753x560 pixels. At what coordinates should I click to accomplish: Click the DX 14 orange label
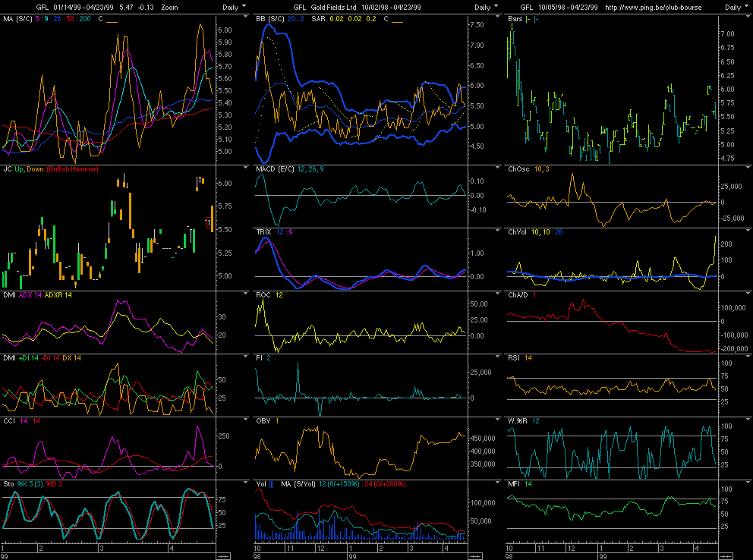(x=71, y=358)
